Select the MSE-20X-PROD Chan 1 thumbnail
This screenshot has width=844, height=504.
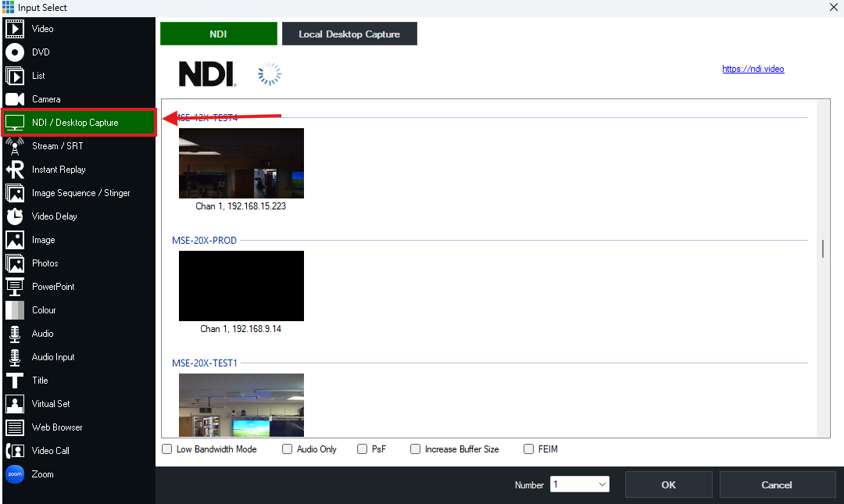click(241, 286)
